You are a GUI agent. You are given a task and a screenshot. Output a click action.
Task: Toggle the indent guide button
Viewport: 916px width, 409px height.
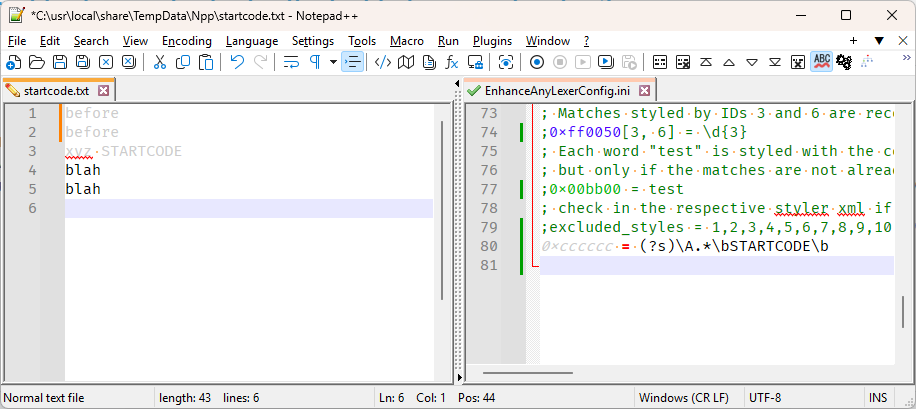click(352, 62)
